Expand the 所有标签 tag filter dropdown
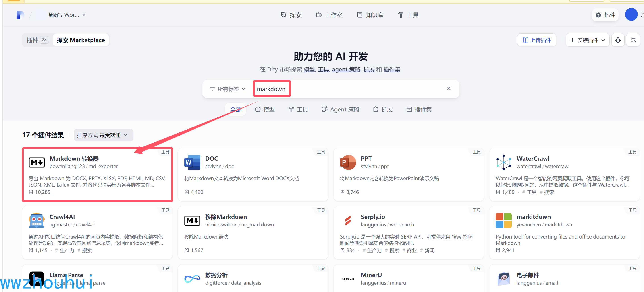Viewport: 644px width, 292px height. 228,89
